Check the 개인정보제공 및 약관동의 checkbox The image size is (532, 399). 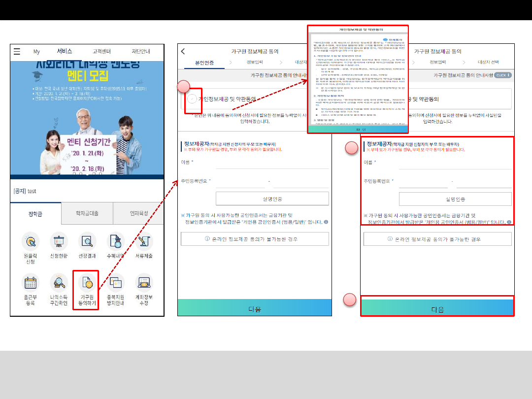pyautogui.click(x=190, y=99)
